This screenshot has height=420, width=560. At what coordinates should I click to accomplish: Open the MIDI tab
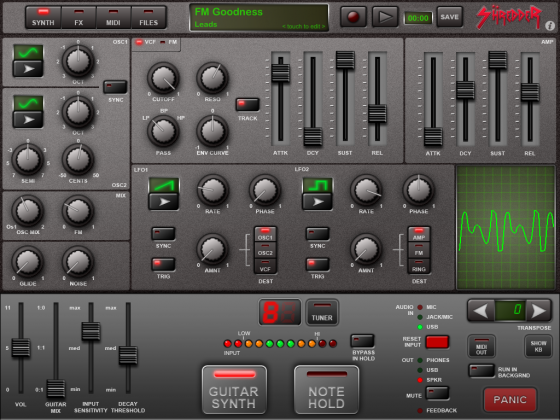(113, 18)
